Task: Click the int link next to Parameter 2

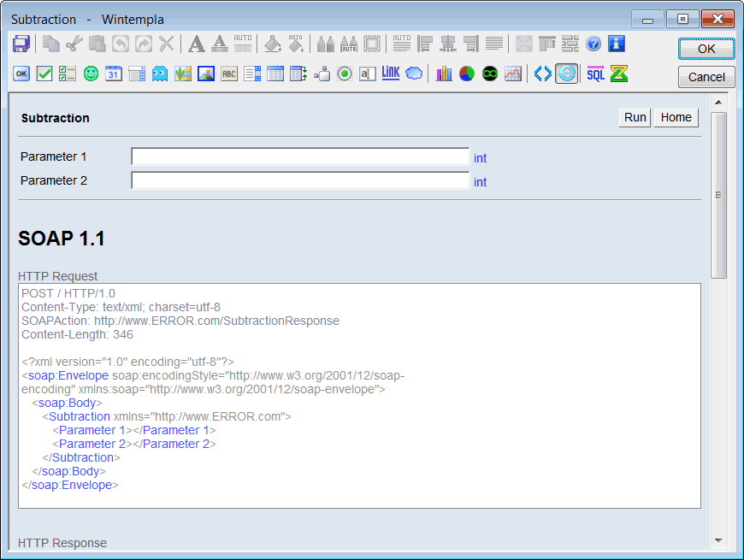Action: point(481,182)
